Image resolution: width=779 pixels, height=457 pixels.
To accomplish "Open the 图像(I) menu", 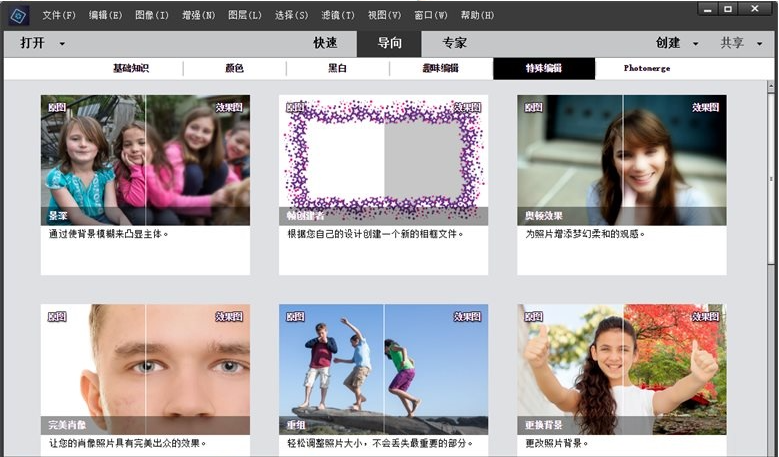I will tap(152, 15).
